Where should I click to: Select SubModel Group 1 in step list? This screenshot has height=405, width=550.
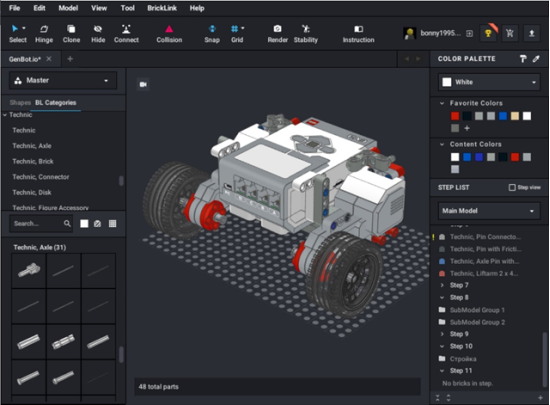pyautogui.click(x=477, y=310)
